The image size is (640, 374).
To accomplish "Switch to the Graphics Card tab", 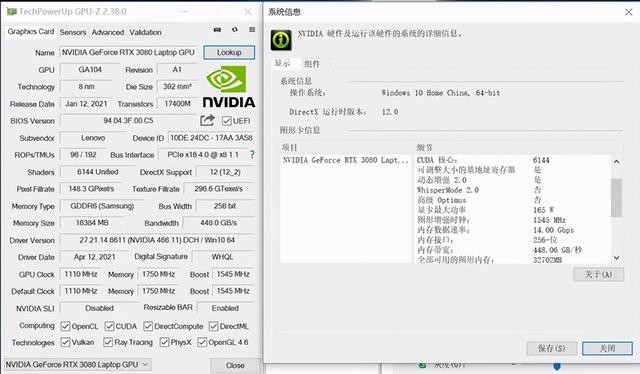I will (31, 31).
